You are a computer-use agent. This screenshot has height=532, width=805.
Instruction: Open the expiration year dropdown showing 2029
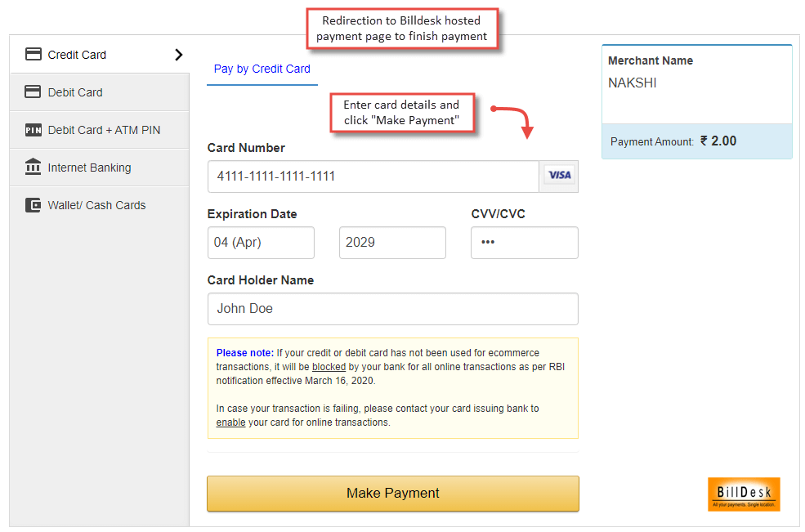click(x=392, y=242)
